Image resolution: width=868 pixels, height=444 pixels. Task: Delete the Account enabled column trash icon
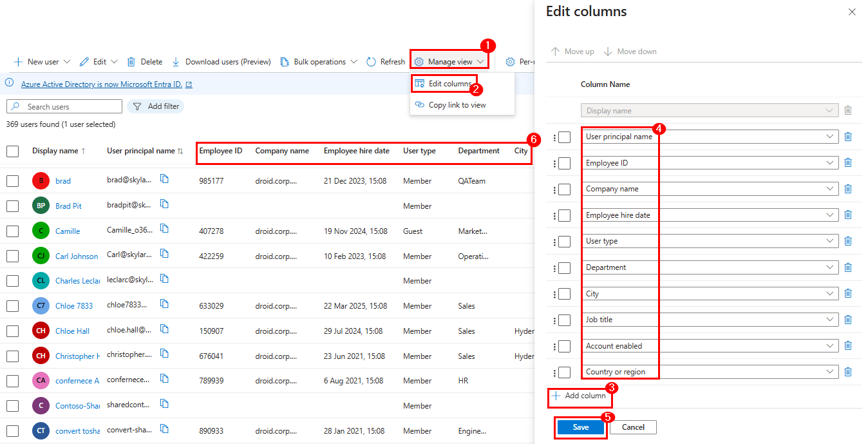point(848,346)
